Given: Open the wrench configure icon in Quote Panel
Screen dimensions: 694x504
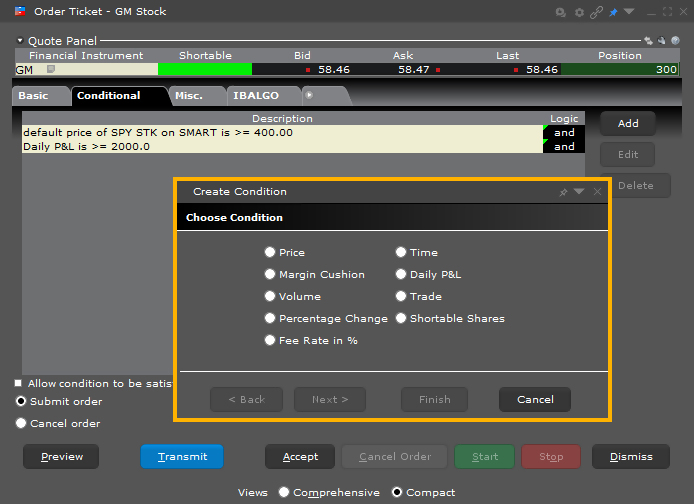Looking at the screenshot, I should (x=660, y=41).
